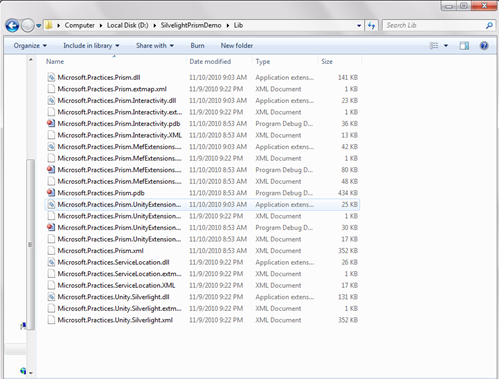Viewport: 499px width, 379px height.
Task: Expand the arrow after Local Disk (D:)
Action: tap(155, 25)
